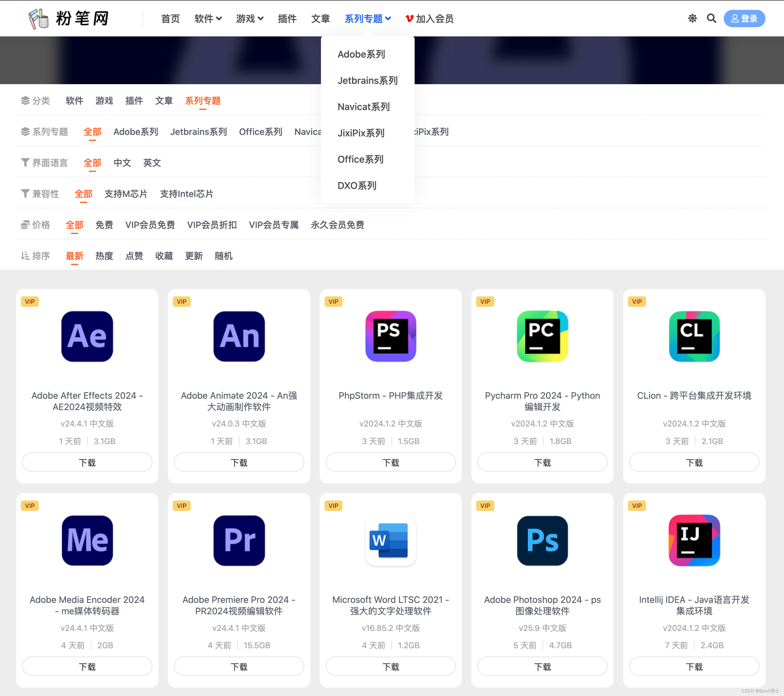Sort results by 随机

pos(224,256)
